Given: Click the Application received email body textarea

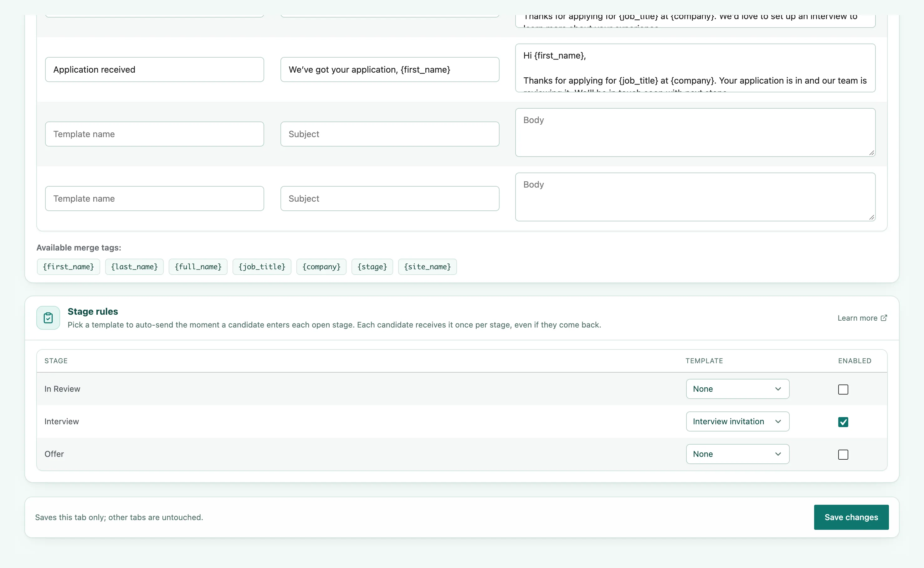Looking at the screenshot, I should coord(695,68).
